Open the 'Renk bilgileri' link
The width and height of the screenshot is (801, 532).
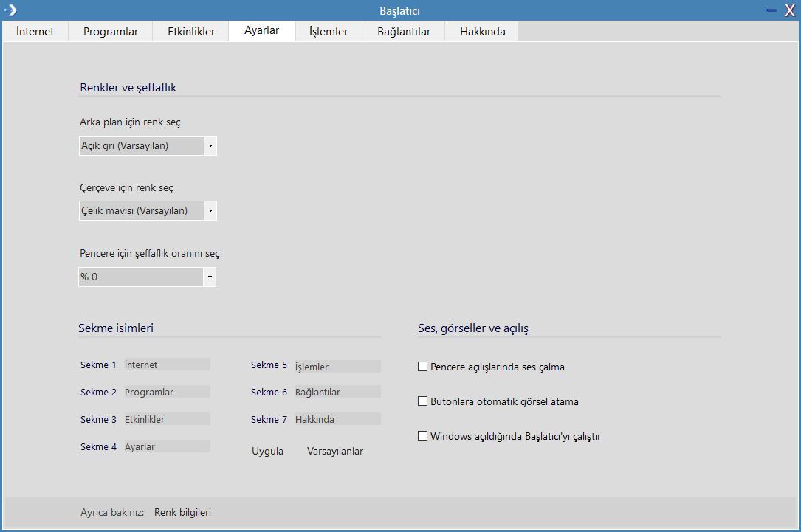(x=182, y=512)
